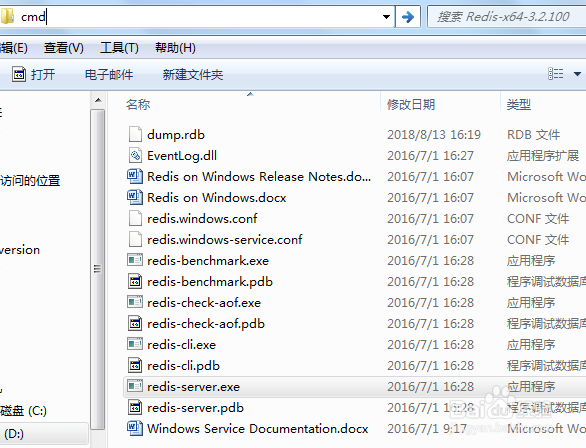This screenshot has height=448, width=586.
Task: Click the blue go arrow next to address bar
Action: click(408, 16)
